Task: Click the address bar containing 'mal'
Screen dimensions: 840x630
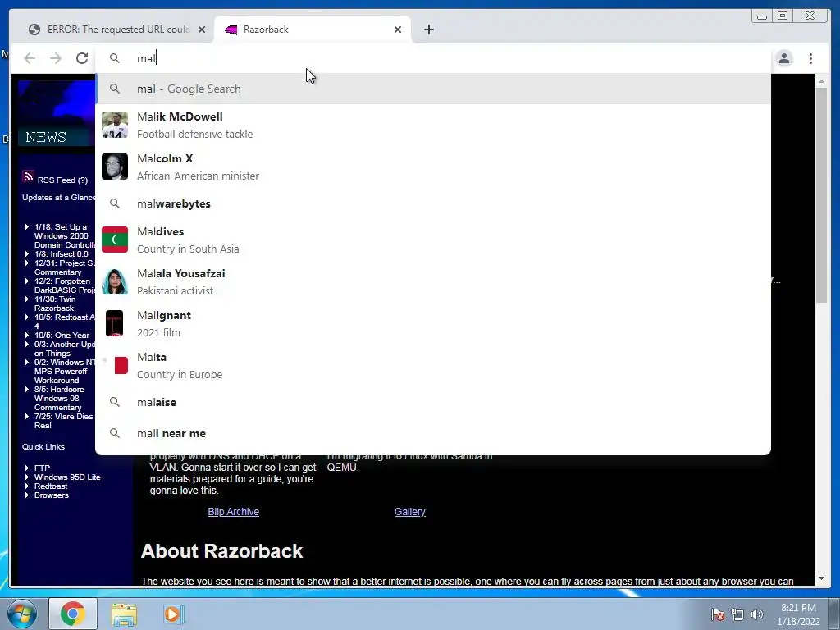Action: click(433, 58)
